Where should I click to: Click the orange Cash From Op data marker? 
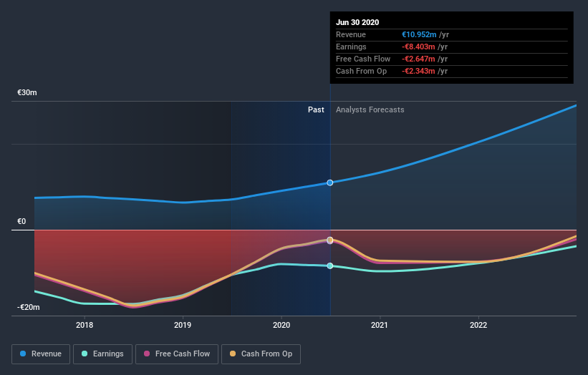click(x=330, y=240)
